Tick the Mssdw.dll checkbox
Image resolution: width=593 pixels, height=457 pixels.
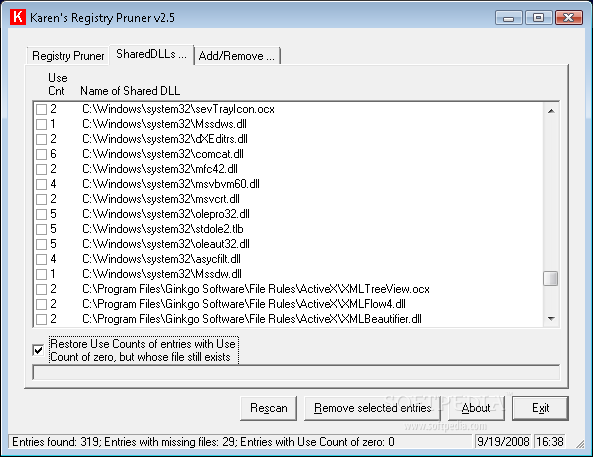point(41,274)
